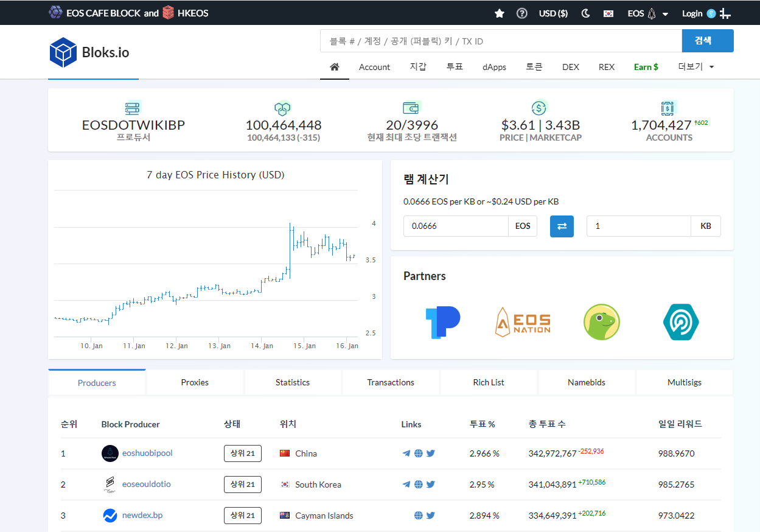The height and width of the screenshot is (532, 760).
Task: Open eoseouldotio's website globe icon
Action: pyautogui.click(x=419, y=484)
